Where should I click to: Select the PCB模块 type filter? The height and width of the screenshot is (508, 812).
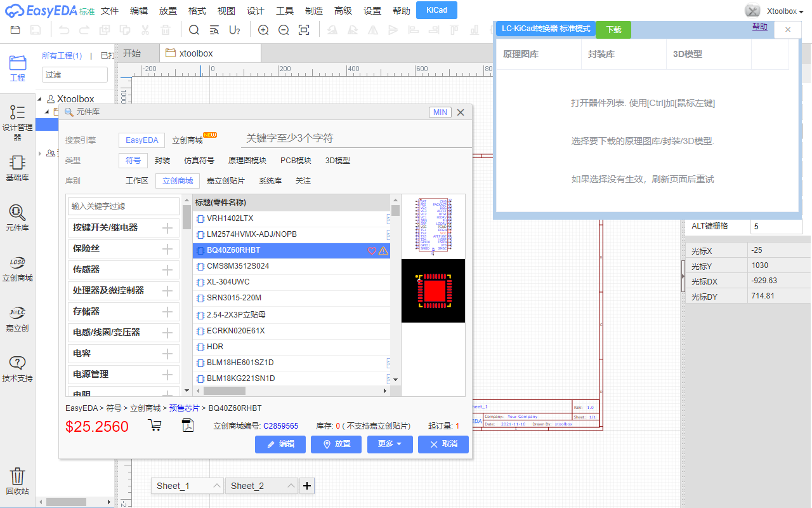click(296, 161)
